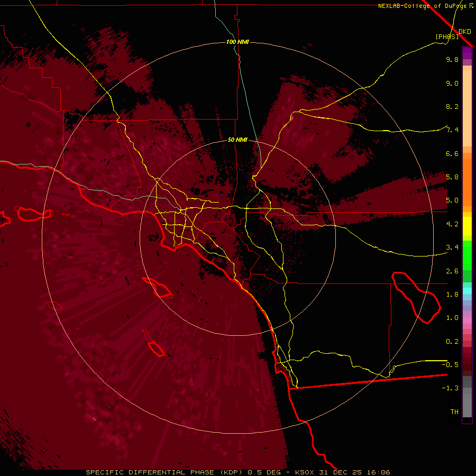Pick the bright green colorbar segment
The width and height of the screenshot is (476, 476).
click(467, 255)
